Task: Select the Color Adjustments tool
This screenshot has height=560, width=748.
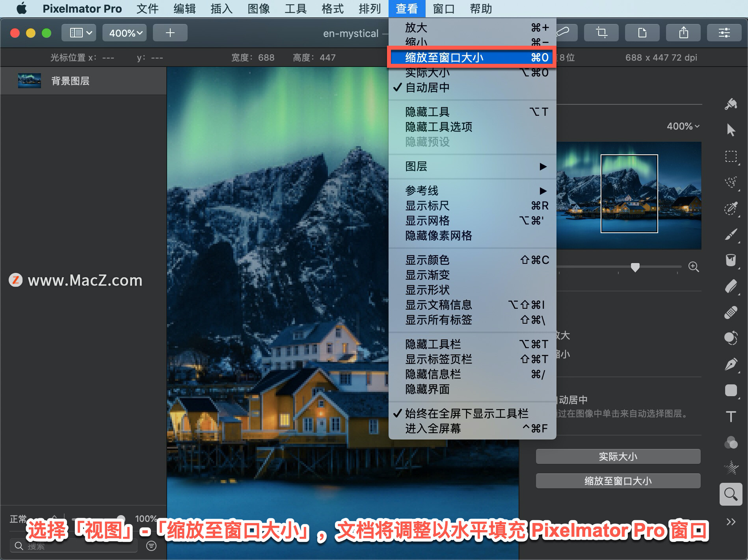Action: 731,338
